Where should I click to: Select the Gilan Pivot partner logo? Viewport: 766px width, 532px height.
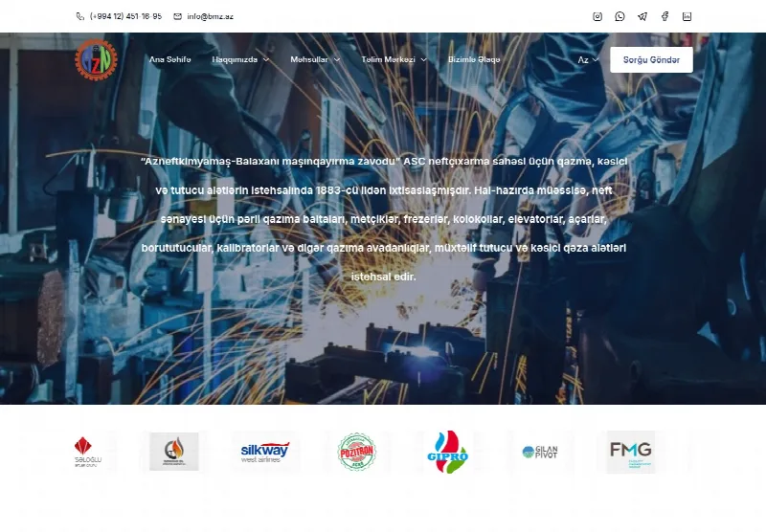[540, 452]
